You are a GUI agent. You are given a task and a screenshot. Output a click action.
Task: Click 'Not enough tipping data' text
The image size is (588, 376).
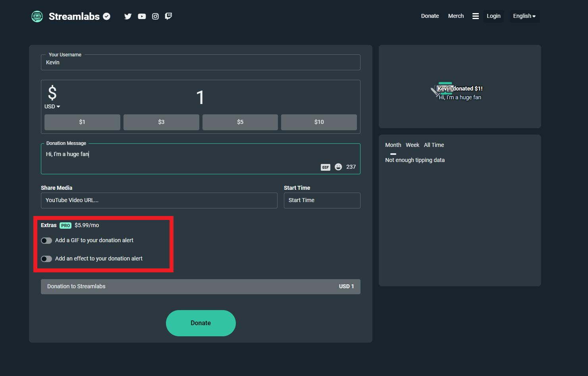415,160
